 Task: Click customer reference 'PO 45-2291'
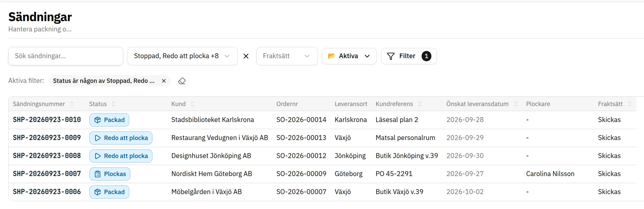click(394, 174)
